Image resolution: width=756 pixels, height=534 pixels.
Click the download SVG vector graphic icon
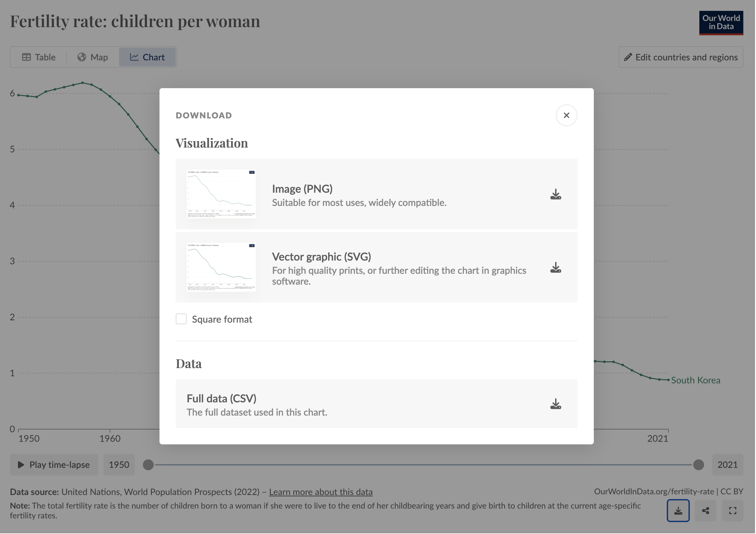pos(555,267)
